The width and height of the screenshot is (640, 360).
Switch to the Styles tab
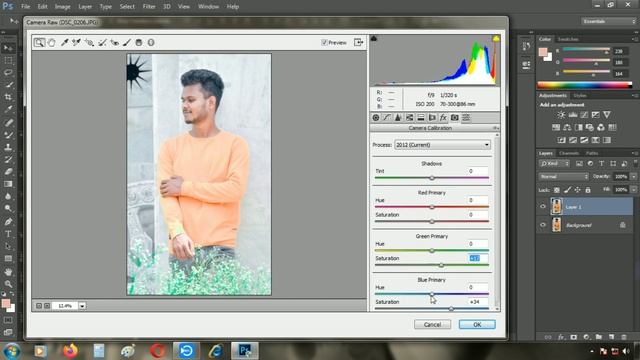[580, 96]
